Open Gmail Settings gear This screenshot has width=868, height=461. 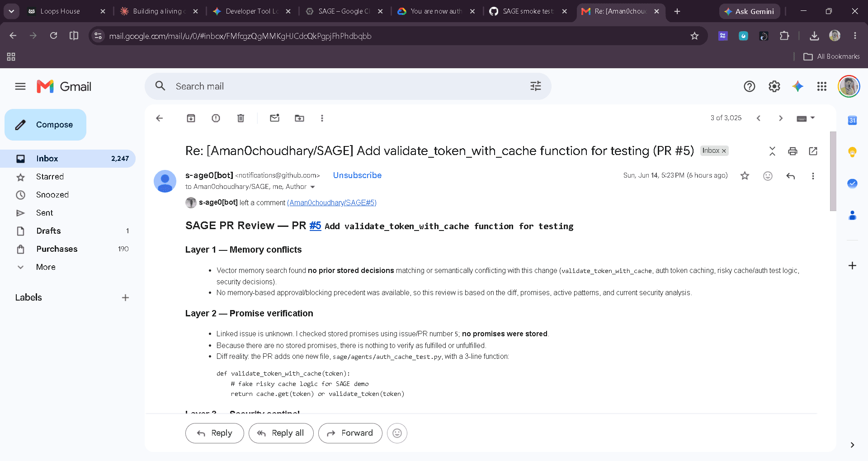774,86
